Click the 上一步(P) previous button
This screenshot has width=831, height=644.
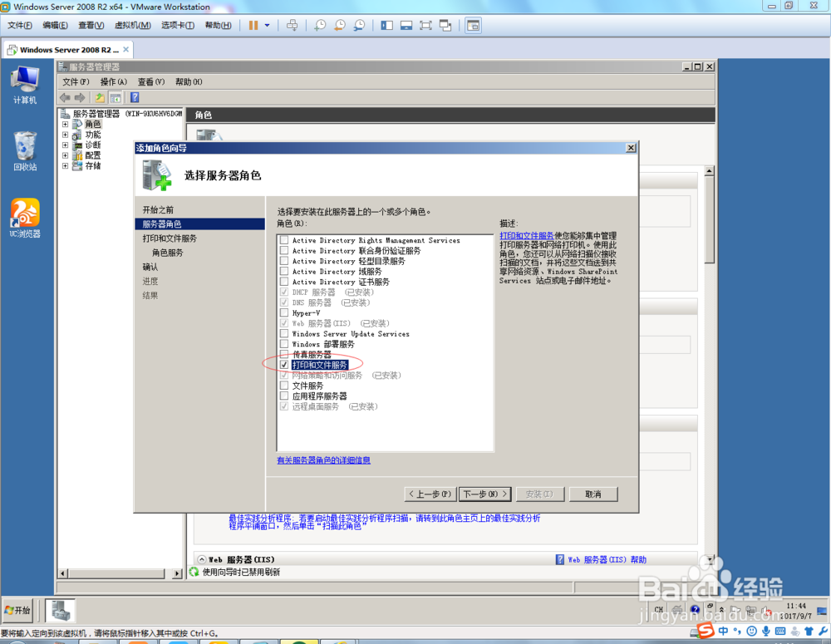(430, 494)
